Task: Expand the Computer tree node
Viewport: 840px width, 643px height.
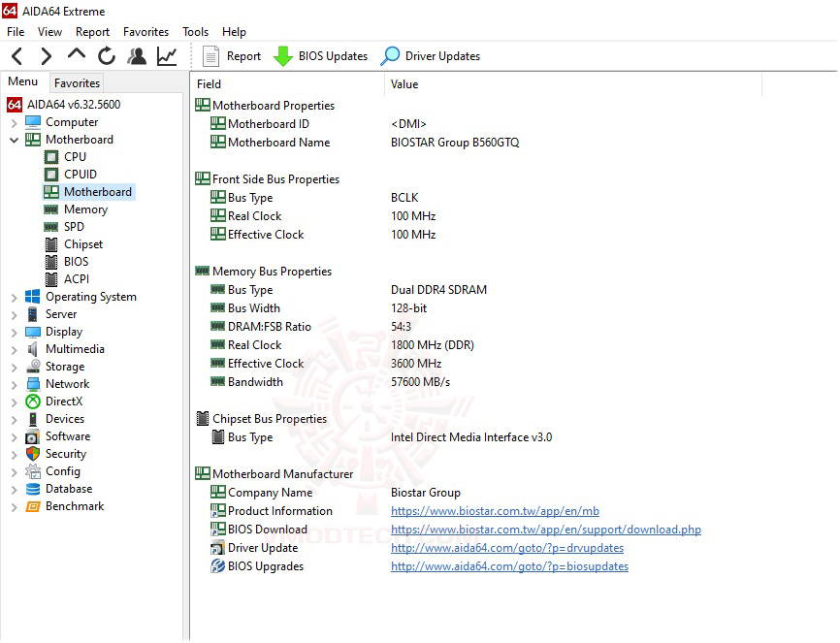Action: coord(14,123)
